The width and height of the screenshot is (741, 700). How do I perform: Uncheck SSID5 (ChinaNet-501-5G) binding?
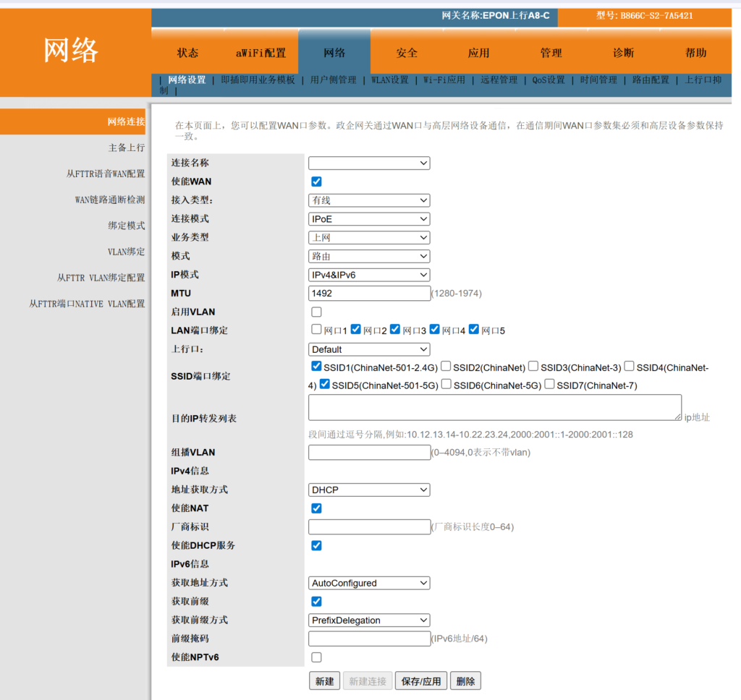point(325,385)
